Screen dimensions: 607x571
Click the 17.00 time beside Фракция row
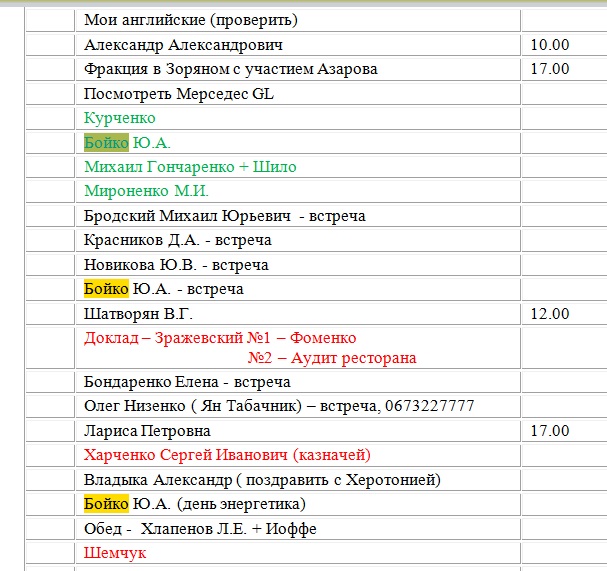pyautogui.click(x=549, y=69)
